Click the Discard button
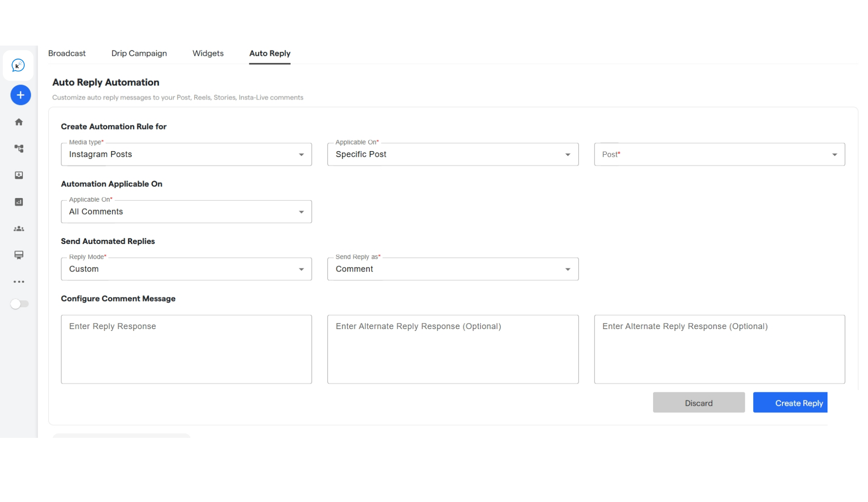Screen dimensions: 868x502 click(699, 403)
